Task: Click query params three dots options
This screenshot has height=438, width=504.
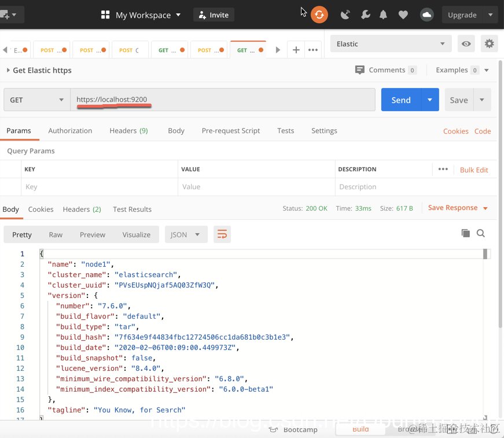Action: 443,169
